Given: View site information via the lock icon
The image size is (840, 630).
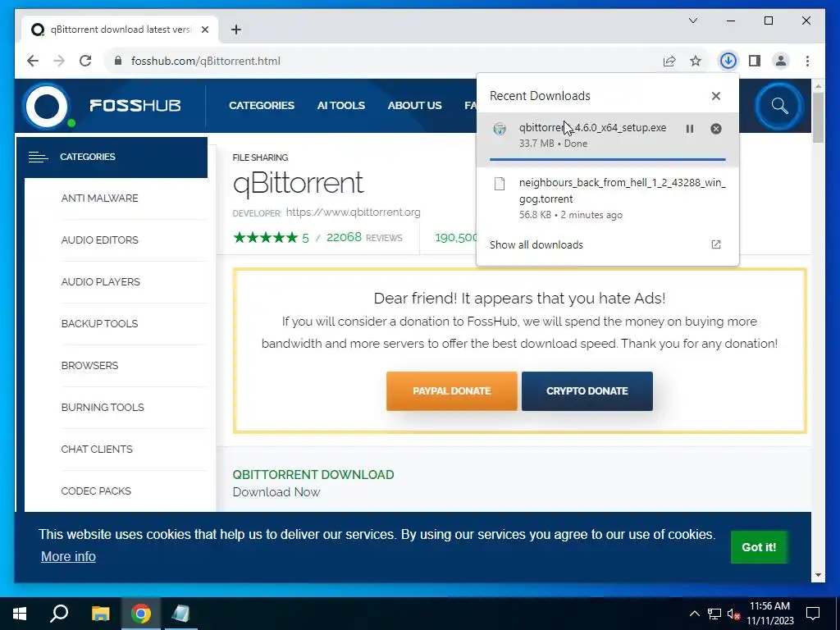Looking at the screenshot, I should coord(118,61).
